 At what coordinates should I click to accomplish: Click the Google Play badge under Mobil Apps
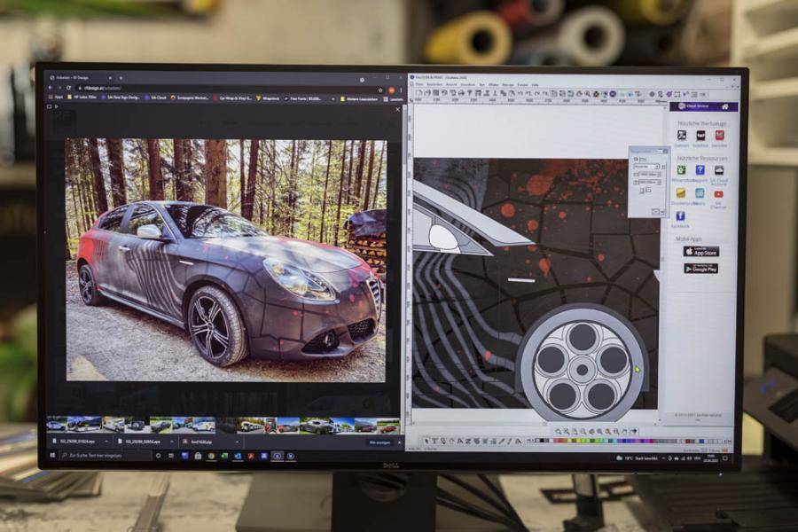(700, 269)
